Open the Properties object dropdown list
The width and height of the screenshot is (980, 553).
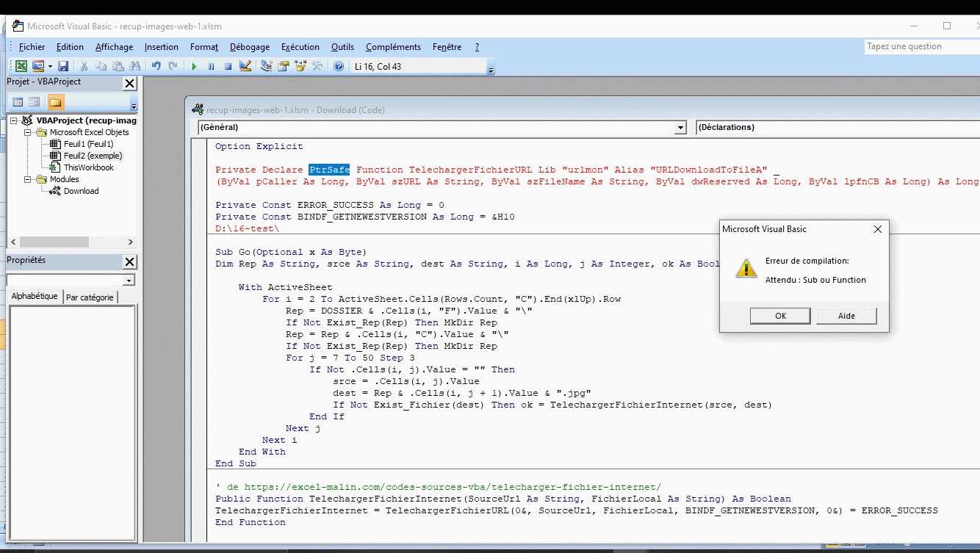(129, 281)
